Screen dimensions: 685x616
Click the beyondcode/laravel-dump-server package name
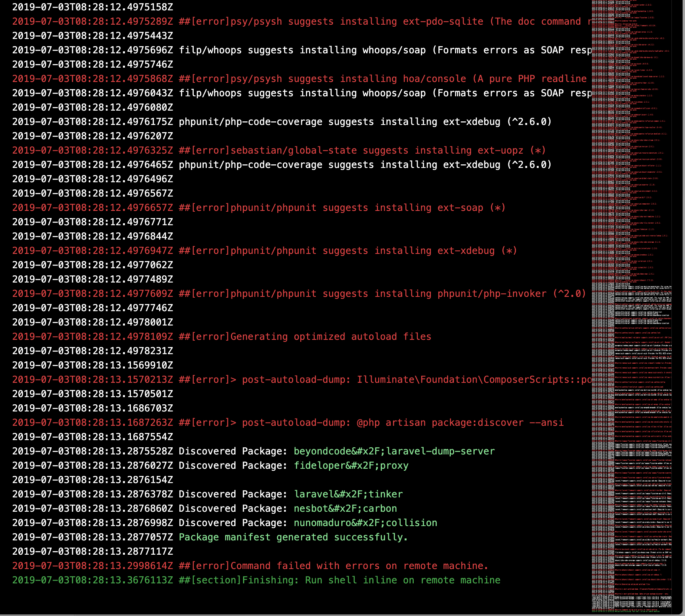(394, 451)
